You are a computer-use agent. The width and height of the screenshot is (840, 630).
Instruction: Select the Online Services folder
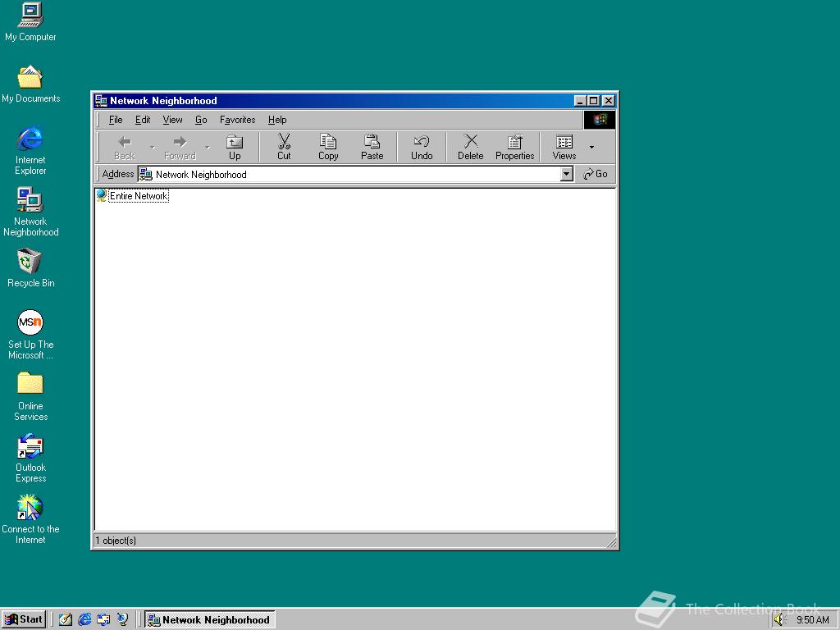click(30, 396)
